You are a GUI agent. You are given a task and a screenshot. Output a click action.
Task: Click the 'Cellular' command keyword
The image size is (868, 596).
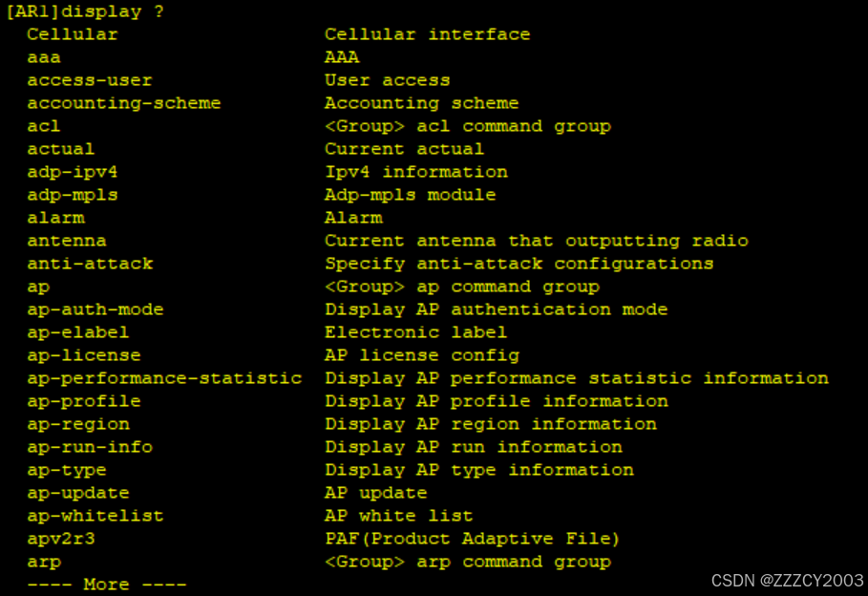pos(72,34)
